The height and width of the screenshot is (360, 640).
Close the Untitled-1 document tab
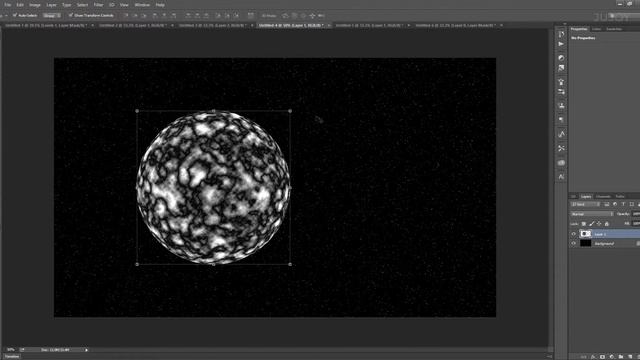(x=92, y=25)
